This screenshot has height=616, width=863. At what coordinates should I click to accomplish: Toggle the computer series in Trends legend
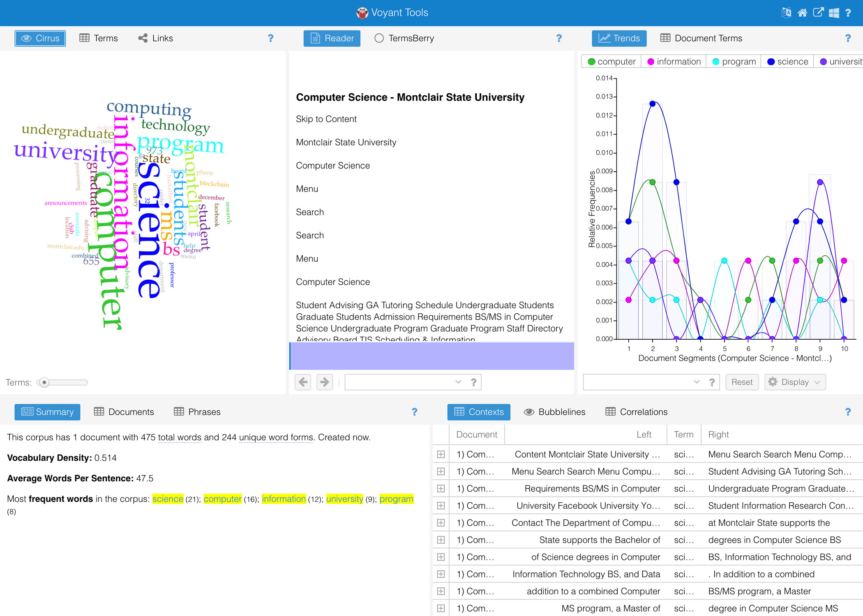pyautogui.click(x=611, y=62)
